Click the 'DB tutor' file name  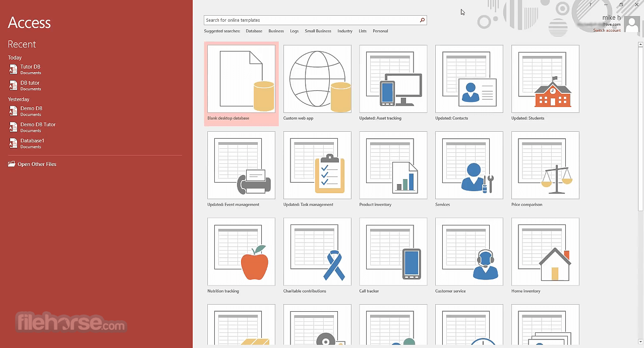(x=30, y=83)
